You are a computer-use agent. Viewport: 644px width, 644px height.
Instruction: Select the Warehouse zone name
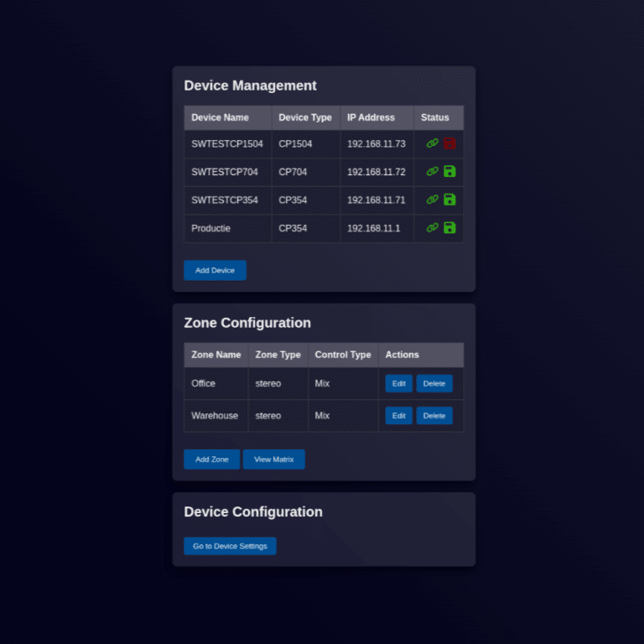[215, 416]
